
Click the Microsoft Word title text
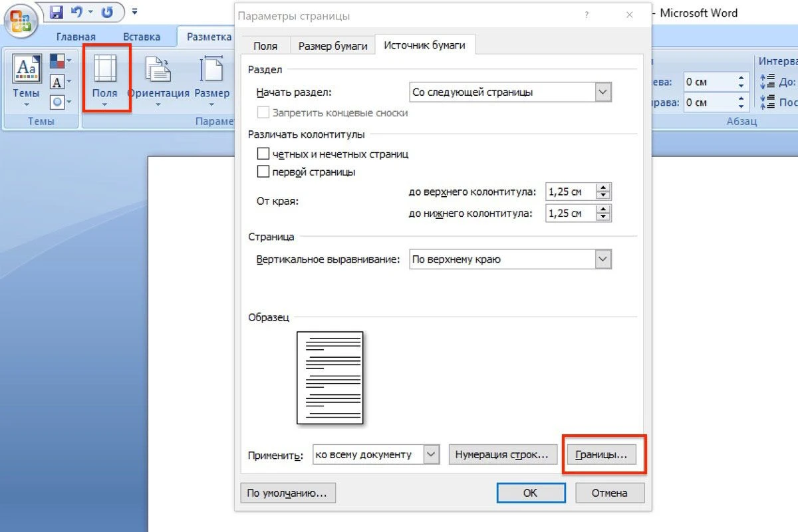(x=698, y=13)
